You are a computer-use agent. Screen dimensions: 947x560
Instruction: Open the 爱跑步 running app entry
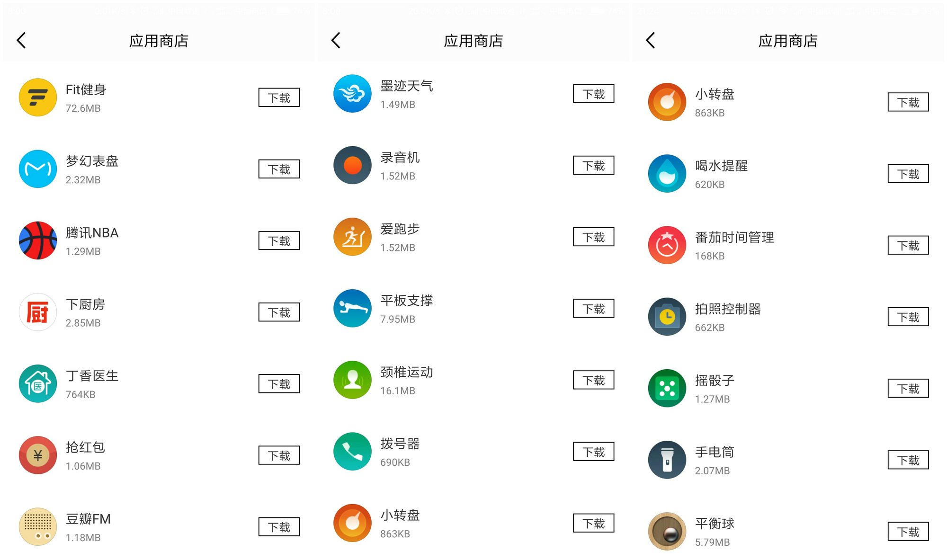[x=352, y=237]
